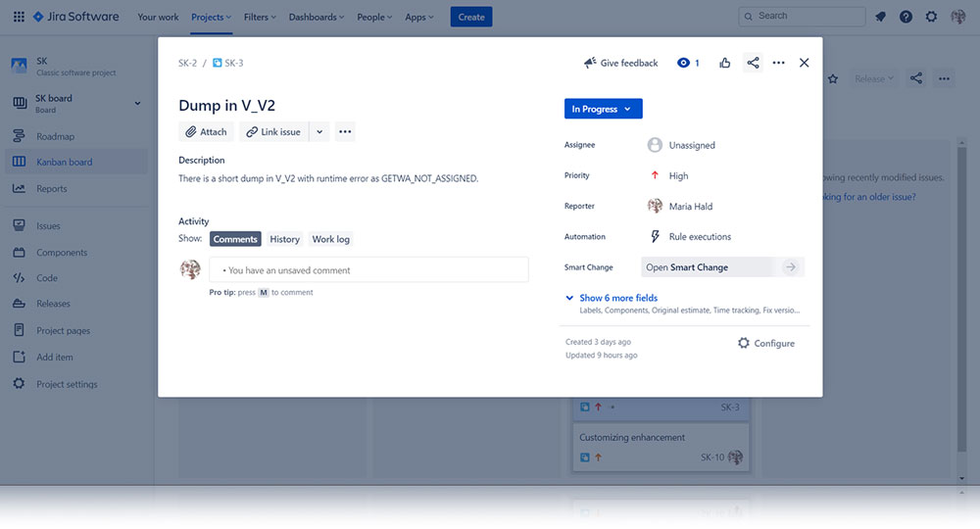
Task: Click the SK-2 breadcrumb link
Action: click(x=187, y=63)
